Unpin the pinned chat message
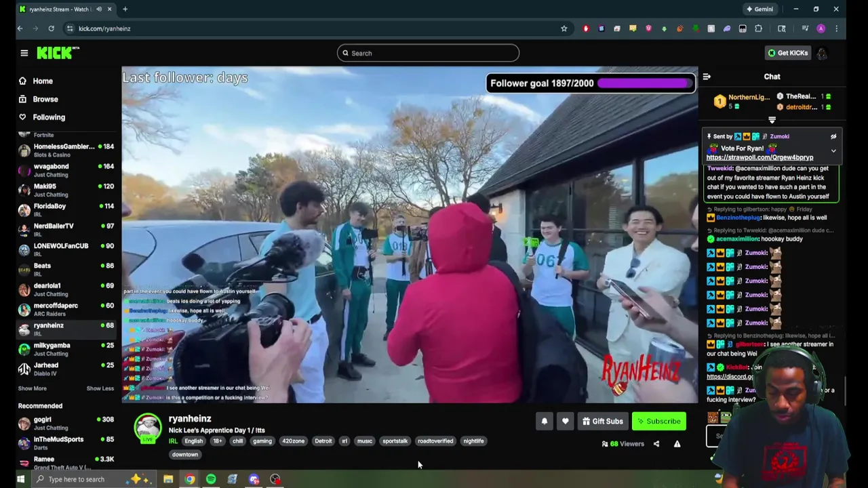 [833, 136]
